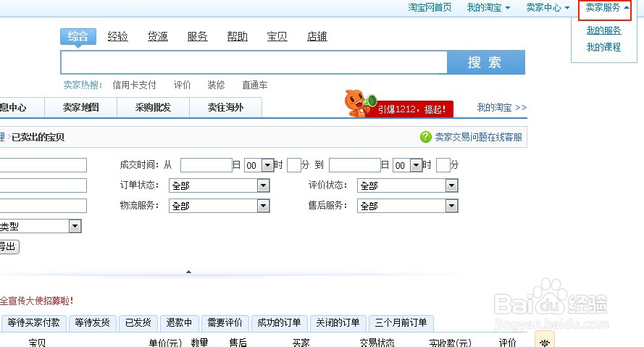The width and height of the screenshot is (644, 347).
Task: Open the 卖往海外 navigation tab
Action: click(x=225, y=108)
